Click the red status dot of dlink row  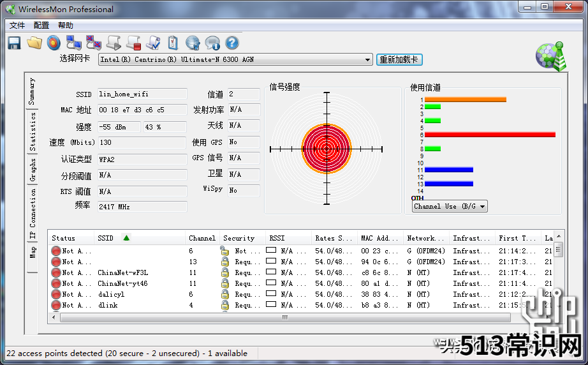click(56, 306)
